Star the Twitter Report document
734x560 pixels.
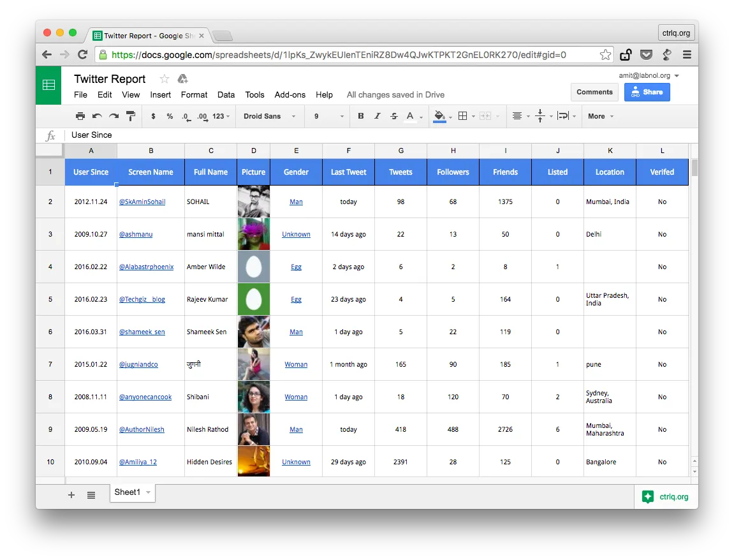pos(165,78)
